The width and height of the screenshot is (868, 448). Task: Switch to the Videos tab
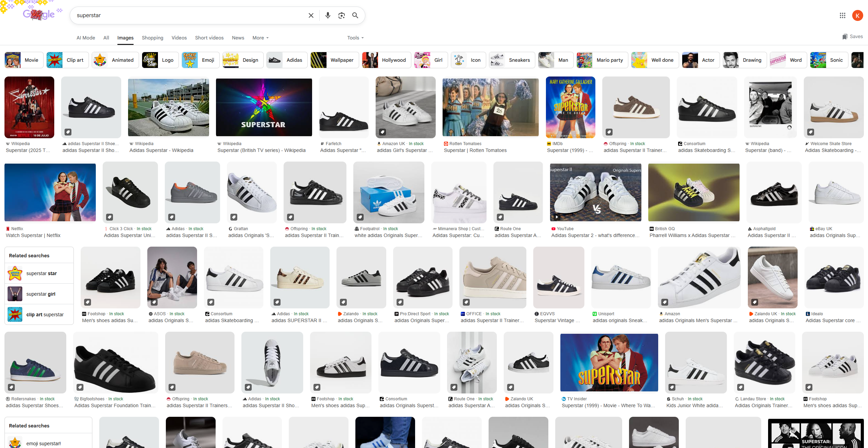[179, 38]
